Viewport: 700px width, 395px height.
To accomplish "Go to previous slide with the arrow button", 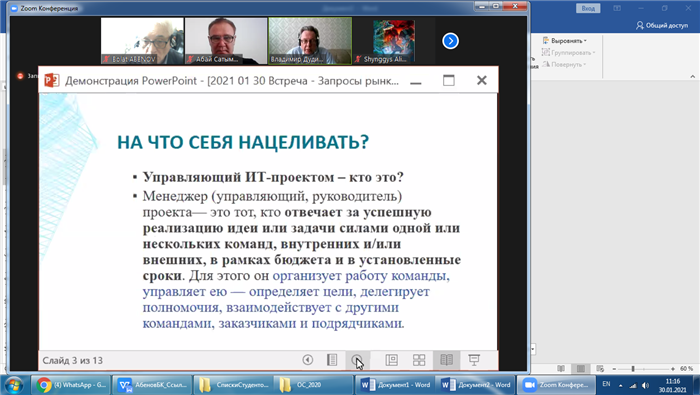I will (x=308, y=360).
